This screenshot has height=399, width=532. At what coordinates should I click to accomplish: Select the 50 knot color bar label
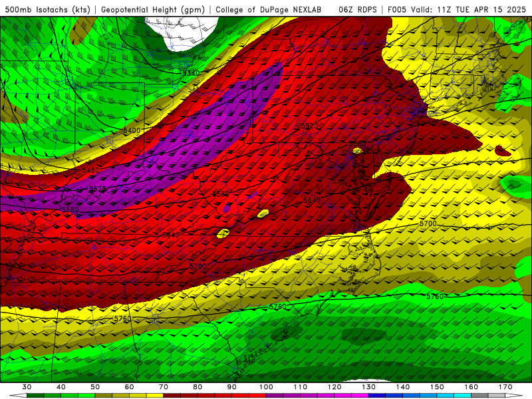pos(95,387)
